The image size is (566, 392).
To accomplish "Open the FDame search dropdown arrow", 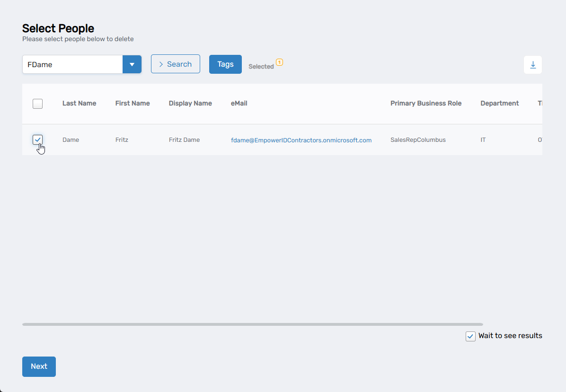I will (132, 64).
